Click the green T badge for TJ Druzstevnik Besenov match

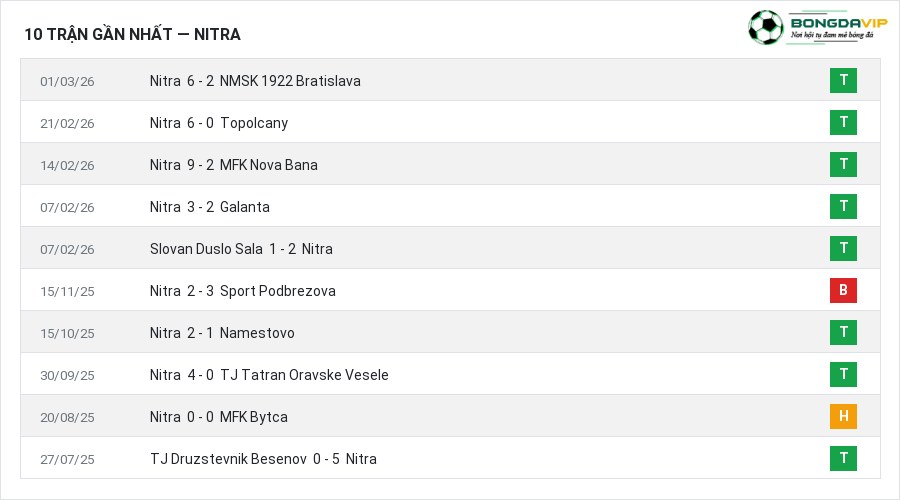(843, 458)
